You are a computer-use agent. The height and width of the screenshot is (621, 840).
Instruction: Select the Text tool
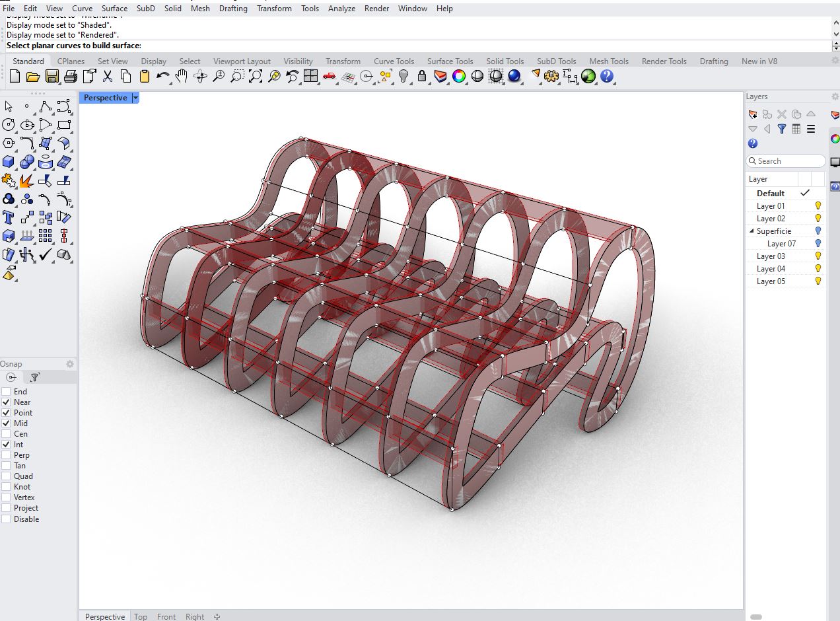tap(9, 217)
